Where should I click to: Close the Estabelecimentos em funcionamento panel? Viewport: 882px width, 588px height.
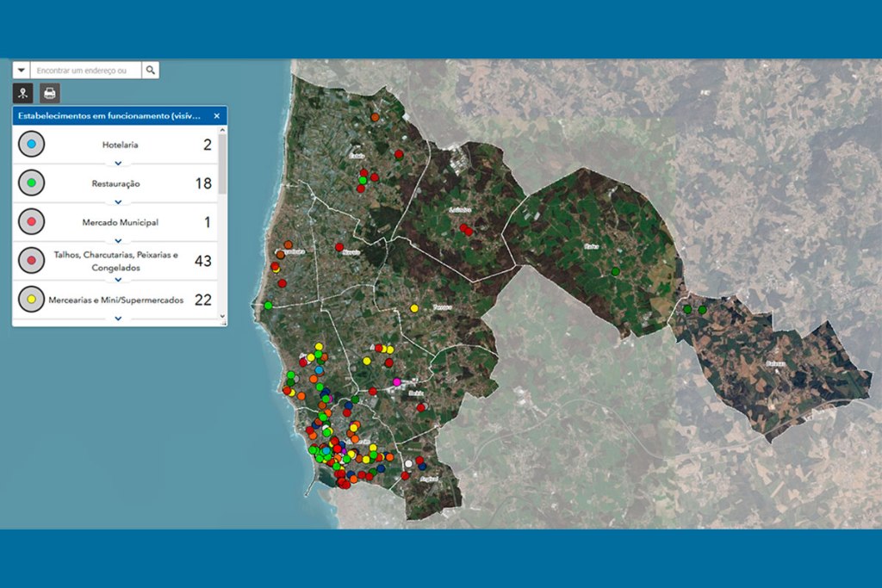(x=217, y=115)
